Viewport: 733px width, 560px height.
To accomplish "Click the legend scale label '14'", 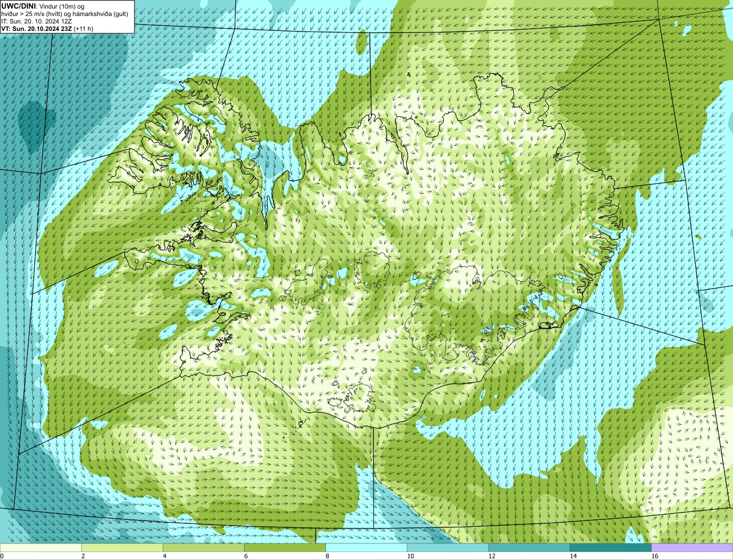I will 573,556.
